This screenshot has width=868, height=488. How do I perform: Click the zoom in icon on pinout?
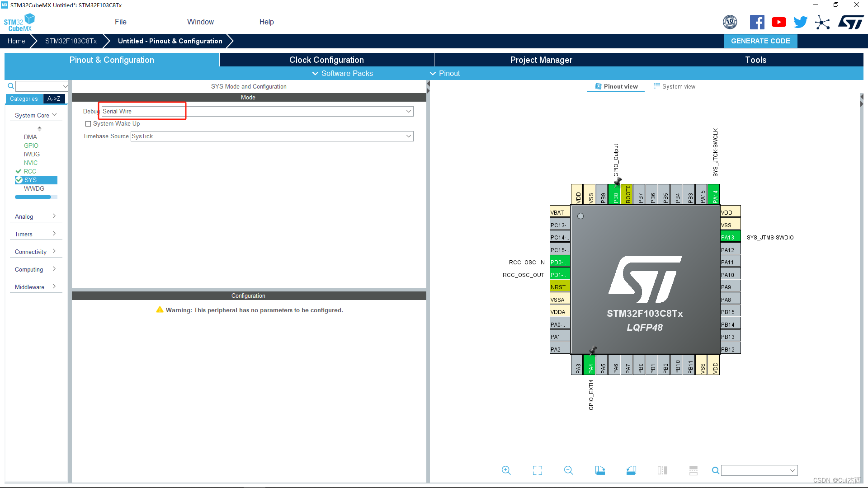pos(506,470)
